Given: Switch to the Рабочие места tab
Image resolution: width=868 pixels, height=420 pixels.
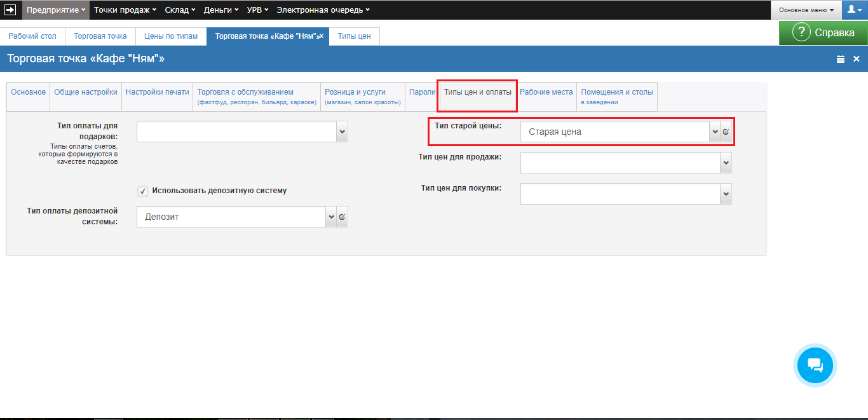Looking at the screenshot, I should coord(546,92).
